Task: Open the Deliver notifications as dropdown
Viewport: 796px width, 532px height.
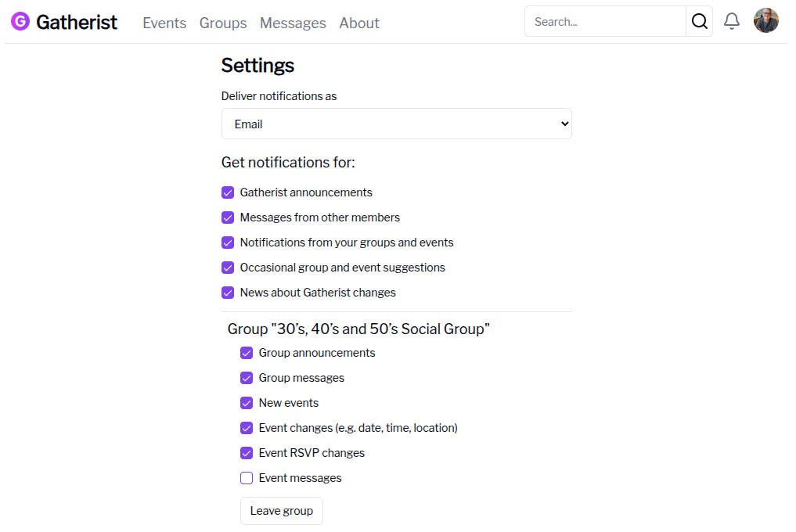Action: point(396,123)
